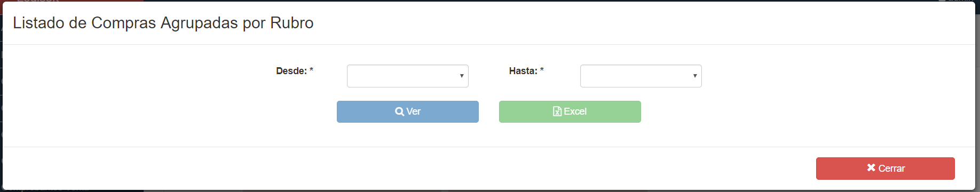The width and height of the screenshot is (980, 192).
Task: View the report with the Ver button
Action: point(408,111)
